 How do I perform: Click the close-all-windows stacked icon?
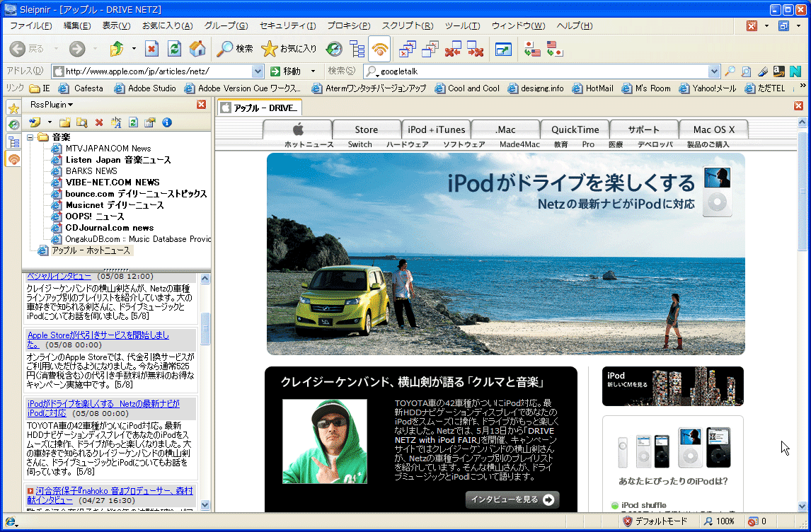coord(430,49)
